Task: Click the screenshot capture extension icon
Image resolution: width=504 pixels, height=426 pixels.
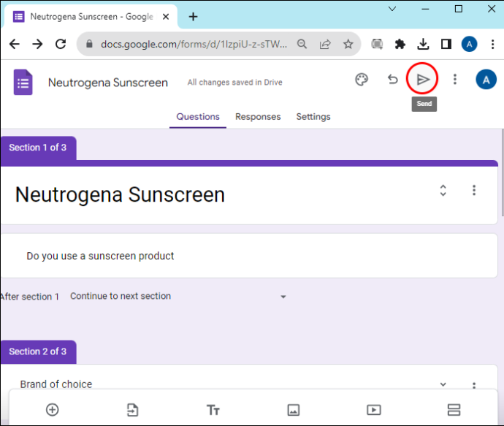Action: click(377, 44)
